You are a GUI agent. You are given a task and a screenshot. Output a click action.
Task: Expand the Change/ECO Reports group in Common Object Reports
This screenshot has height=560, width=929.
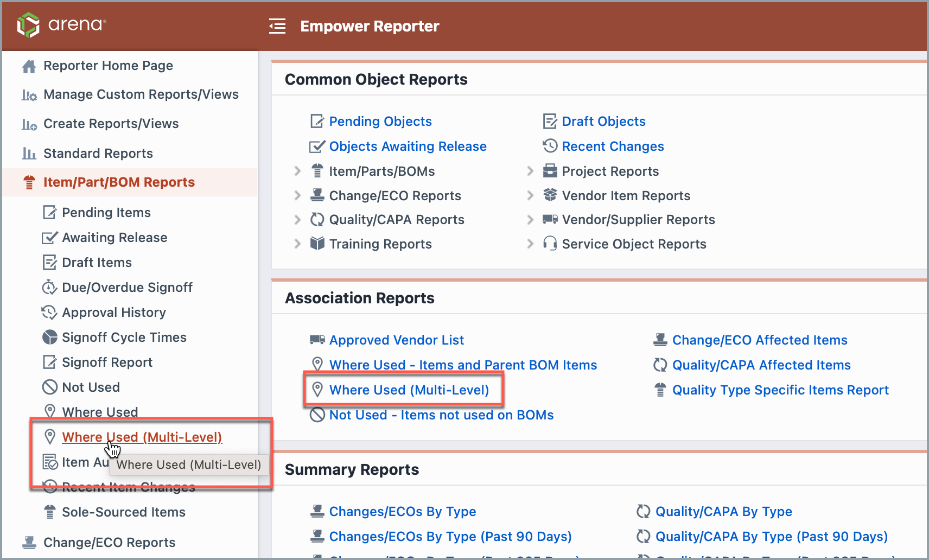click(297, 195)
